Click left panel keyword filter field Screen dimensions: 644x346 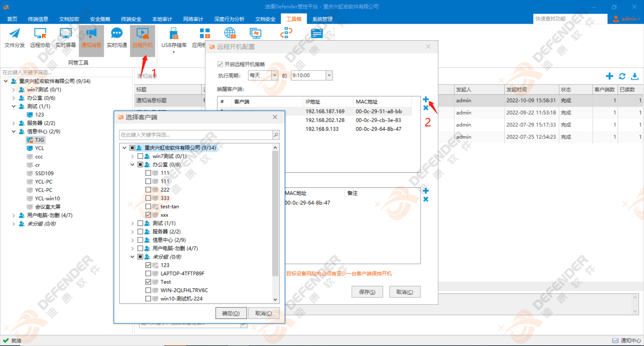coord(66,72)
